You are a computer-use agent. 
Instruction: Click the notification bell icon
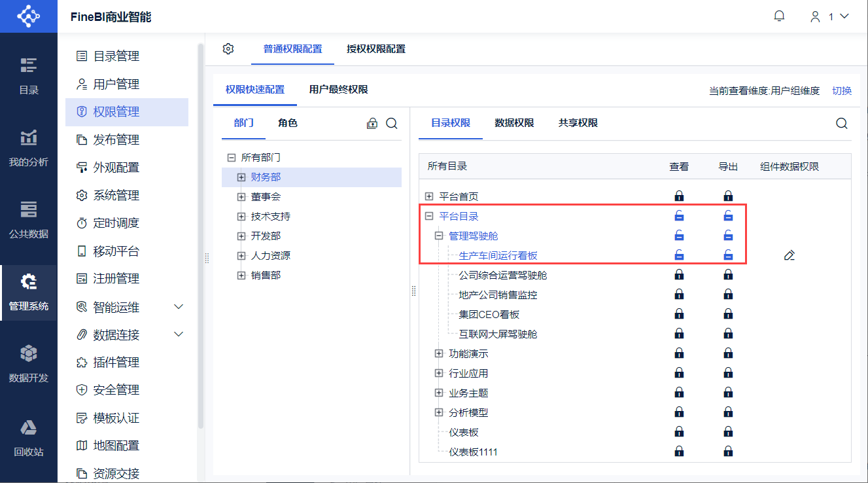point(779,16)
